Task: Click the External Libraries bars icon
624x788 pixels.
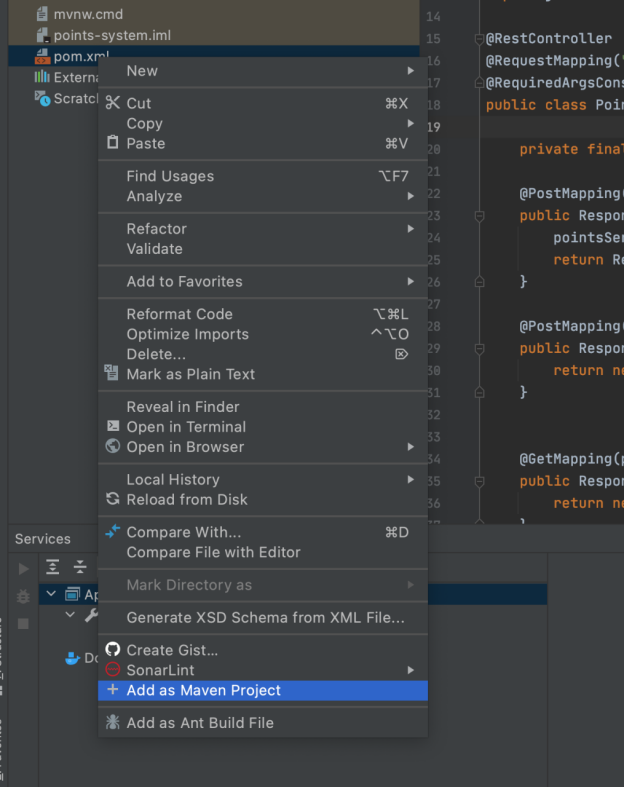Action: tap(42, 76)
